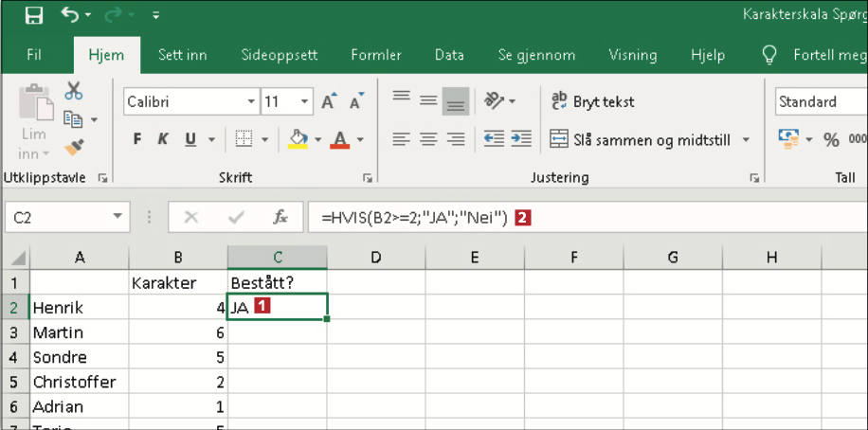Click the Percent style icon
The height and width of the screenshot is (430, 868).
(x=831, y=139)
